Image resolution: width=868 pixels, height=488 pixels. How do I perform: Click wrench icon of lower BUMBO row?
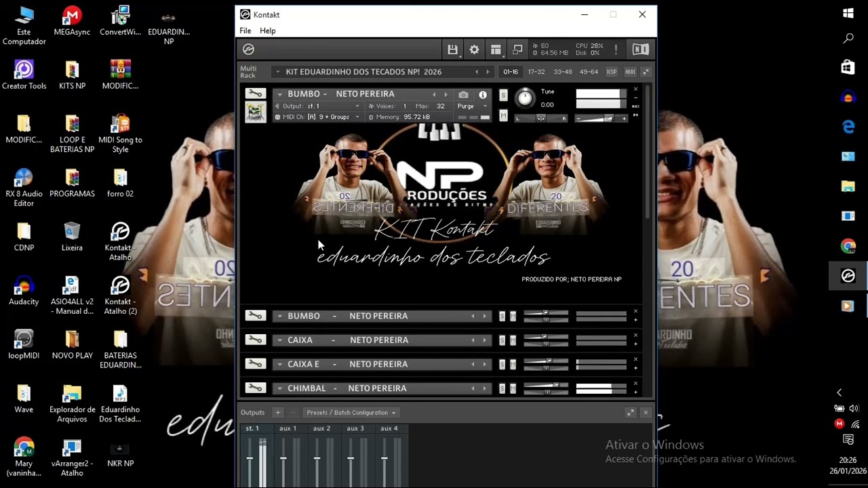(x=255, y=316)
